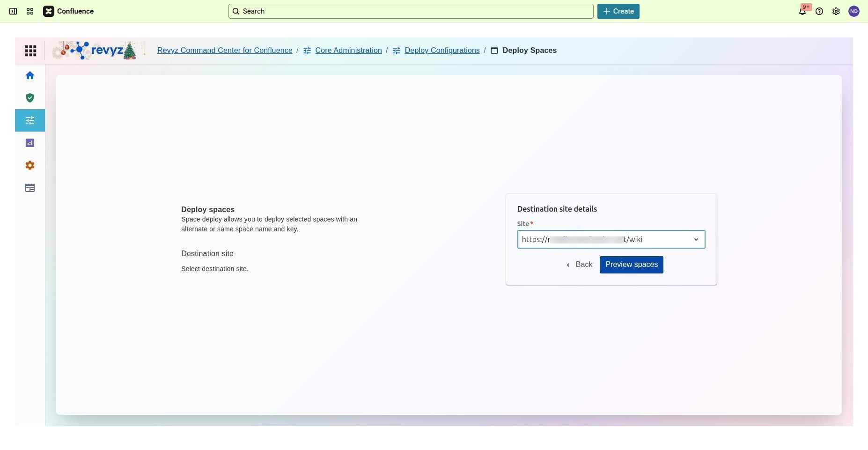
Task: Click Revyz Command Center for Confluence link
Action: pyautogui.click(x=225, y=51)
